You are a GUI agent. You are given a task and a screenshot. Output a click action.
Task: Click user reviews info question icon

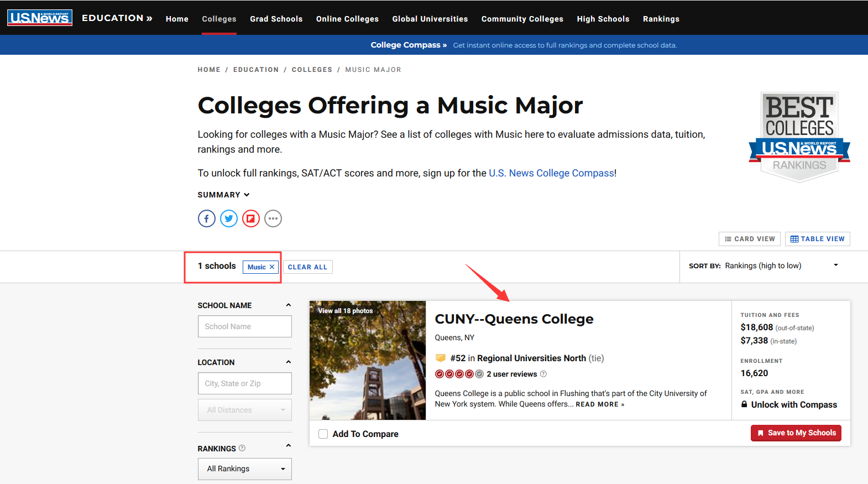pos(543,374)
